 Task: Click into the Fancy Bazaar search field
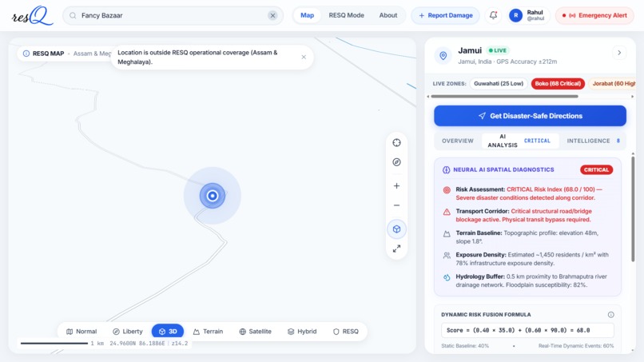pos(173,16)
